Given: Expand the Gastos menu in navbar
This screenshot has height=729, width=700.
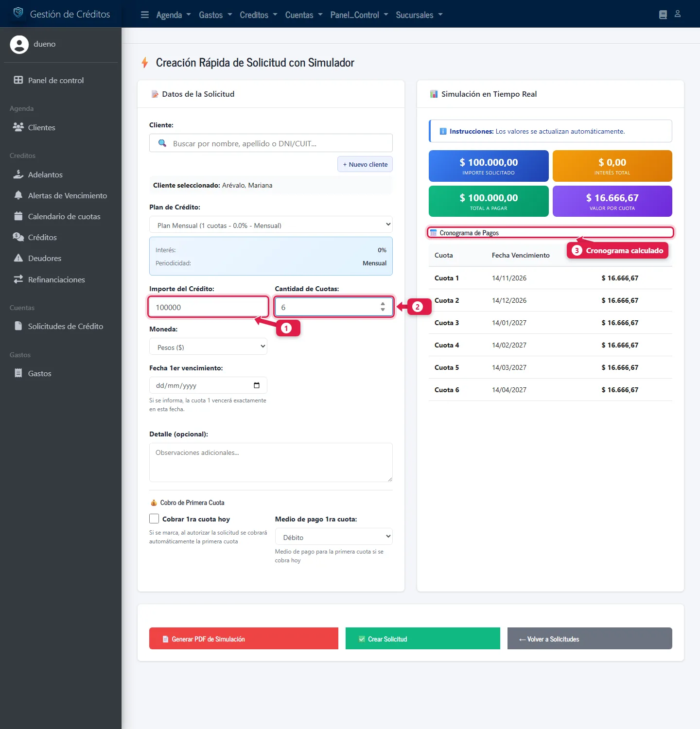Looking at the screenshot, I should click(x=215, y=15).
